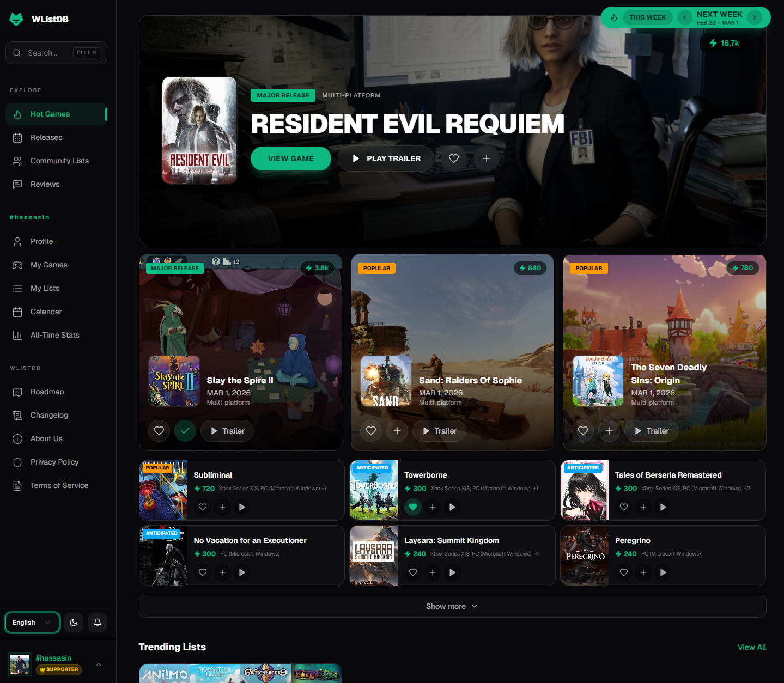Image resolution: width=784 pixels, height=683 pixels.
Task: Go to previous week arrow
Action: (685, 17)
